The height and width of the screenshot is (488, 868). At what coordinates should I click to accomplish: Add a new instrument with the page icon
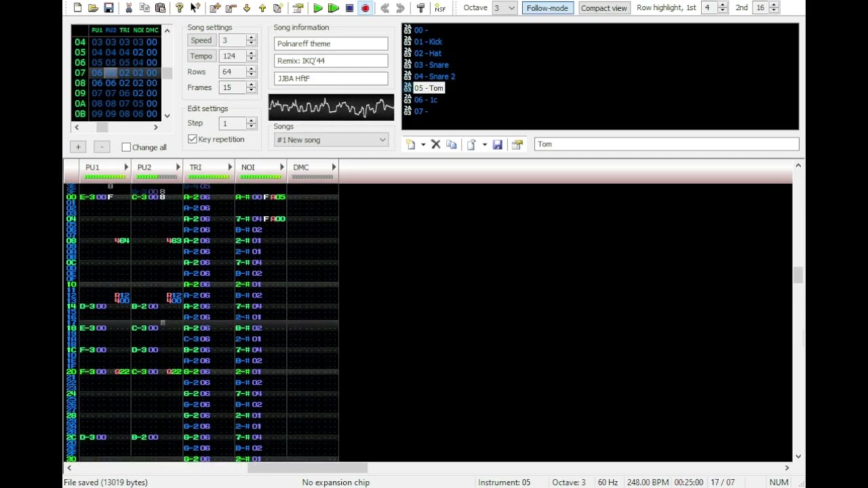tap(410, 144)
